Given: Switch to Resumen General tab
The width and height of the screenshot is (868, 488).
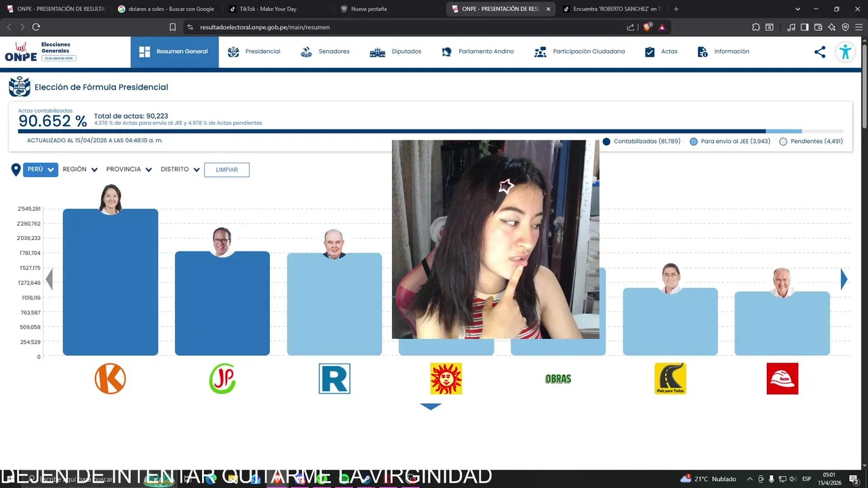Looking at the screenshot, I should (x=174, y=52).
